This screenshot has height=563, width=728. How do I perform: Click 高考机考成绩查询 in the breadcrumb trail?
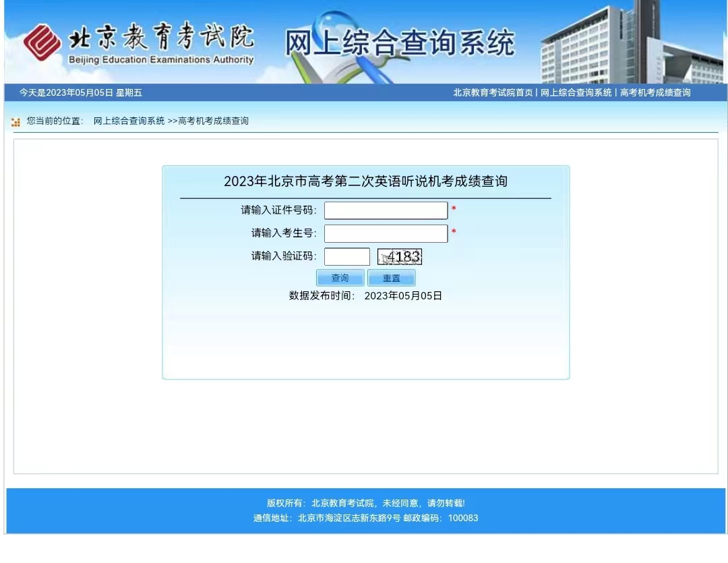point(212,121)
